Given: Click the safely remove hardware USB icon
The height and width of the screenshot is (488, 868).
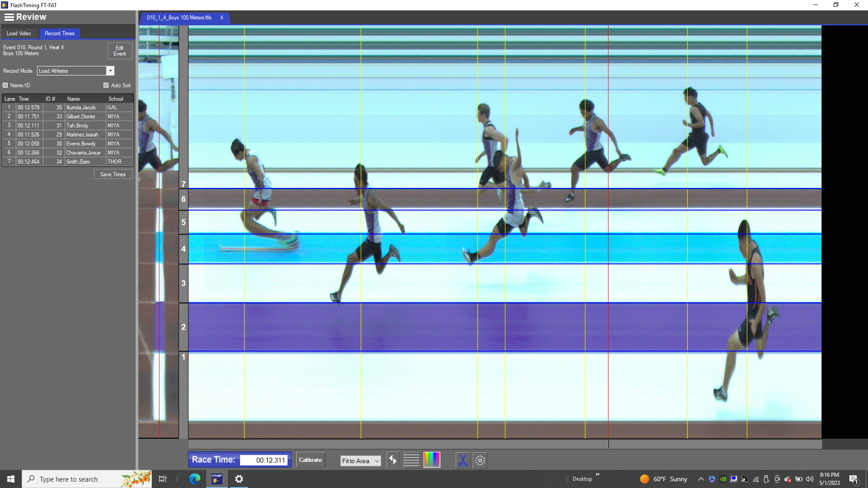Looking at the screenshot, I should tap(766, 479).
